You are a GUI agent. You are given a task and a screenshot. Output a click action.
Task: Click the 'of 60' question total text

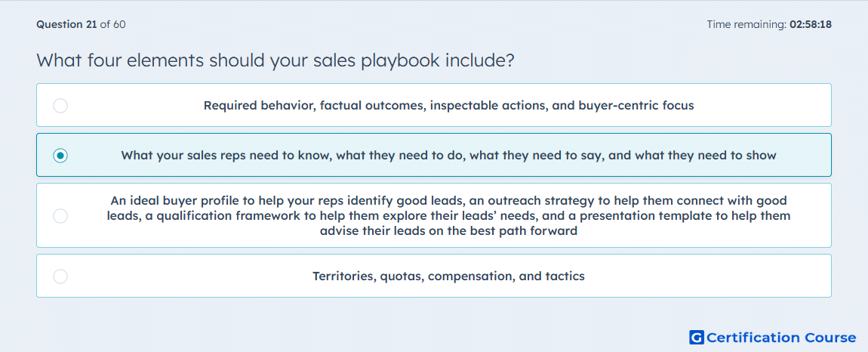(112, 24)
